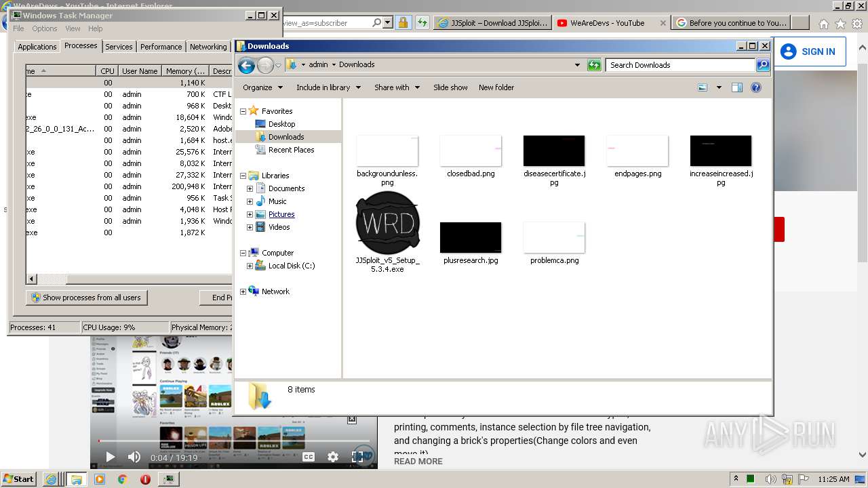This screenshot has height=488, width=868.
Task: Click the Start button
Action: (18, 479)
